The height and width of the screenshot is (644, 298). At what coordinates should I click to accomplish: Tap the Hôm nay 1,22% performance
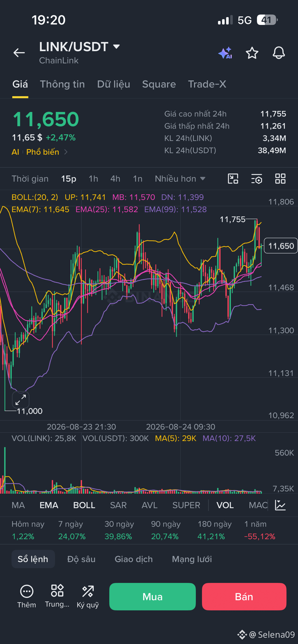click(x=28, y=530)
